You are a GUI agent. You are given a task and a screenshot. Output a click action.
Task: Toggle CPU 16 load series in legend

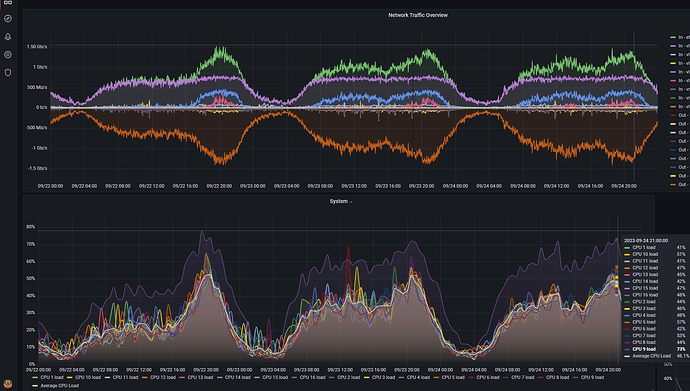tap(312, 377)
